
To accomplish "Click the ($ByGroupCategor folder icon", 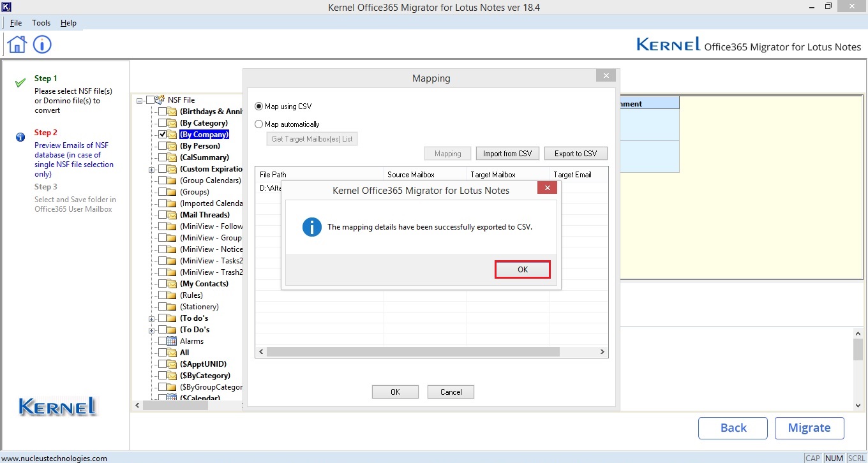I will pos(172,387).
